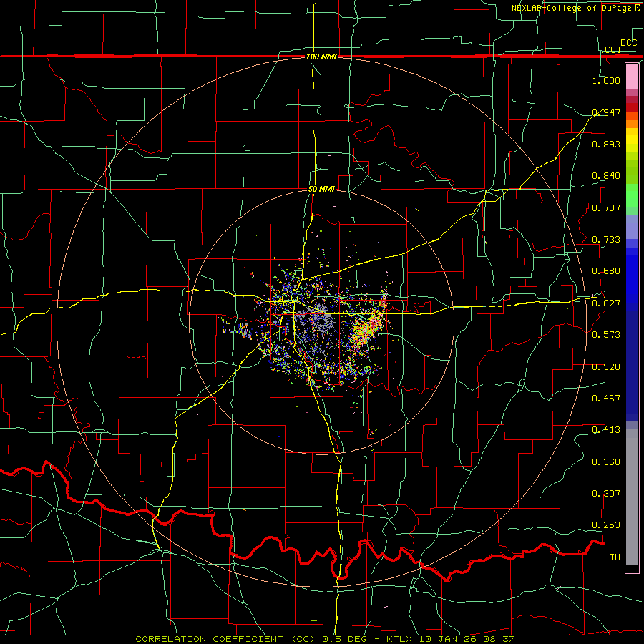The height and width of the screenshot is (644, 644).
Task: Click the TH threshold label
Action: click(615, 557)
